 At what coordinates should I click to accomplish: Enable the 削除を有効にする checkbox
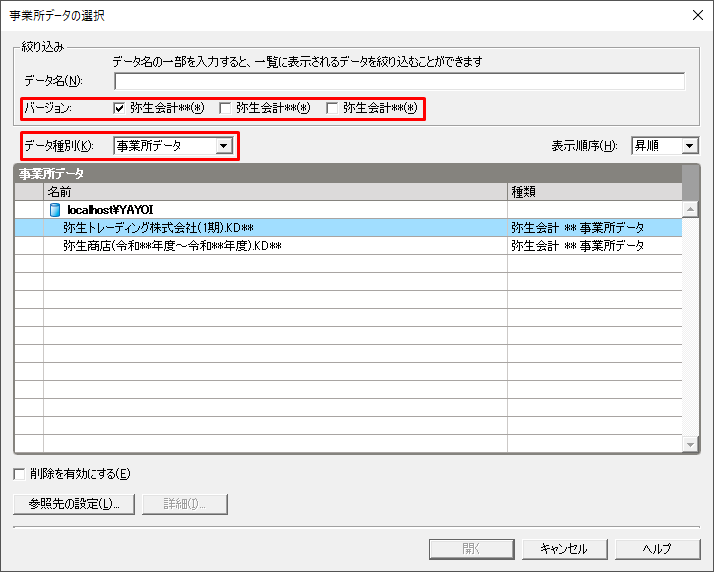19,474
